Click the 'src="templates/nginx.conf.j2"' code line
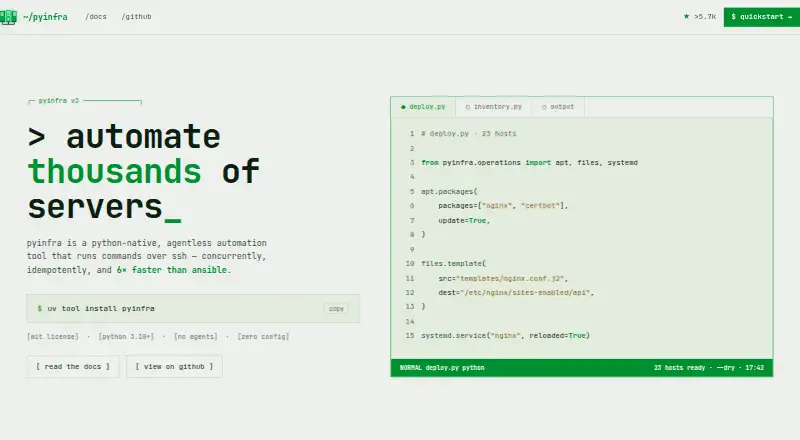Image resolution: width=800 pixels, height=440 pixels. 503,278
